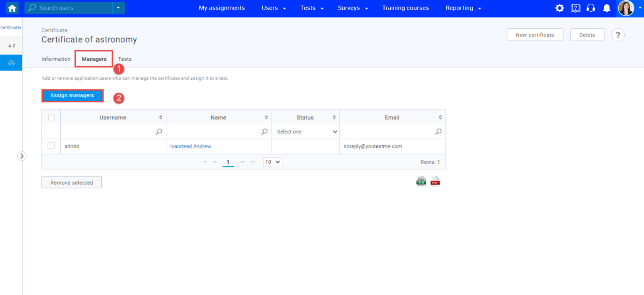Open the settings gear icon
The height and width of the screenshot is (295, 644).
click(x=559, y=8)
